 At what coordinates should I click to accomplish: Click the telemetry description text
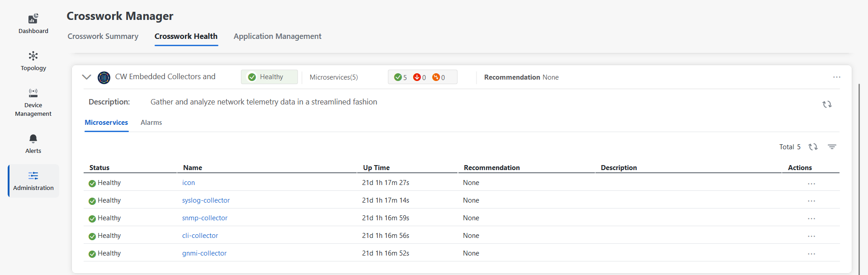(x=264, y=102)
